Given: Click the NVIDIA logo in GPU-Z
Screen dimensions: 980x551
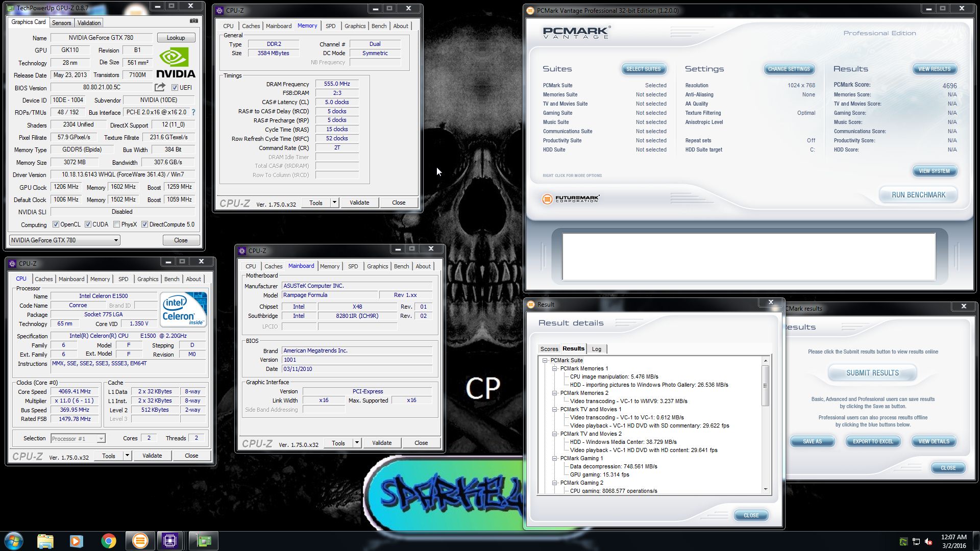Looking at the screenshot, I should click(x=175, y=62).
